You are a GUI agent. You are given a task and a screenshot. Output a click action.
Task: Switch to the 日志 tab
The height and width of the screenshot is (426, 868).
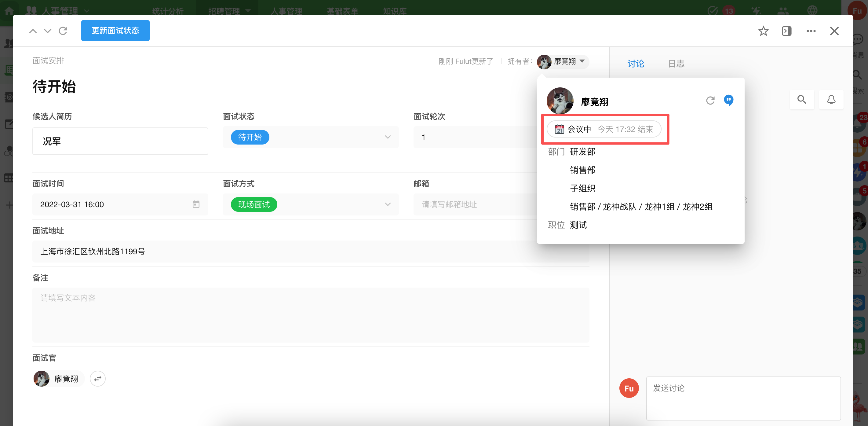676,63
